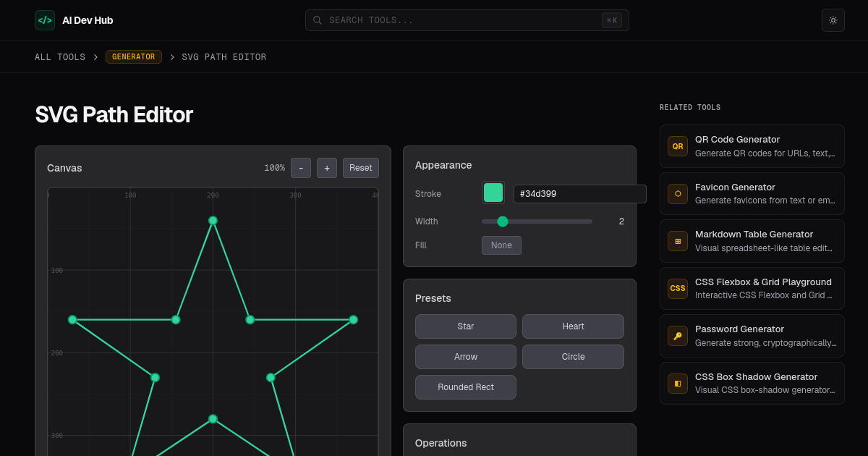
Task: Open Favicon Generator related tool
Action: pos(752,194)
